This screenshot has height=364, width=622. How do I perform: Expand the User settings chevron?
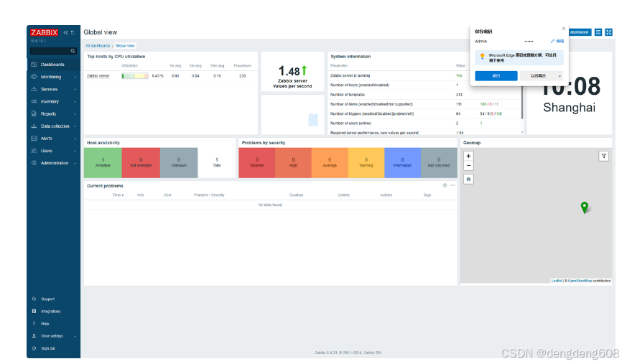75,336
